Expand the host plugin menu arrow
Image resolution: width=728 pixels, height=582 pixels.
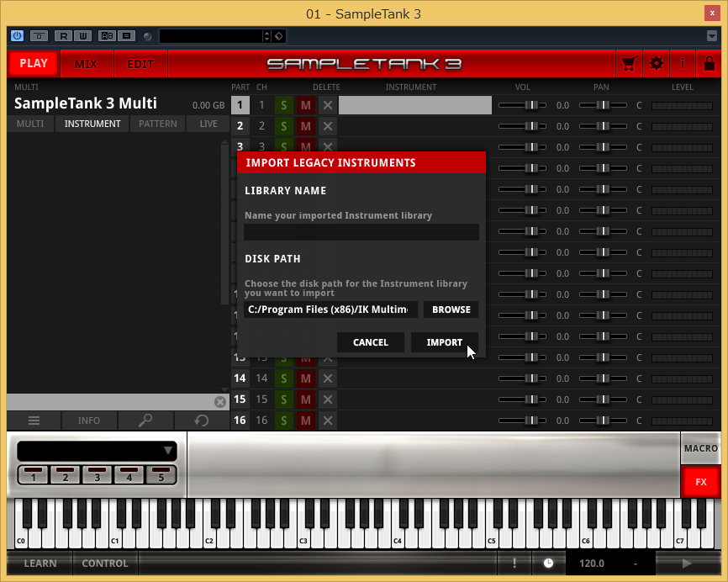coord(712,36)
